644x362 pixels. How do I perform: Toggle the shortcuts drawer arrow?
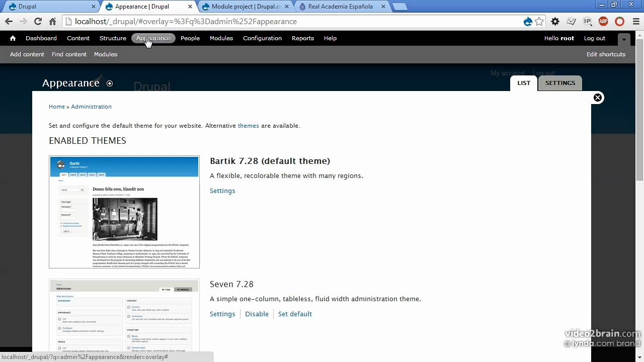[x=624, y=39]
